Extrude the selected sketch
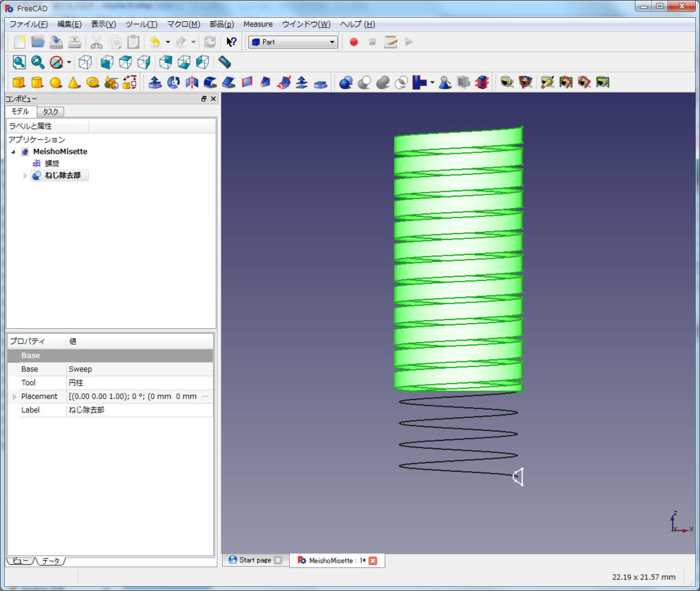 click(155, 82)
